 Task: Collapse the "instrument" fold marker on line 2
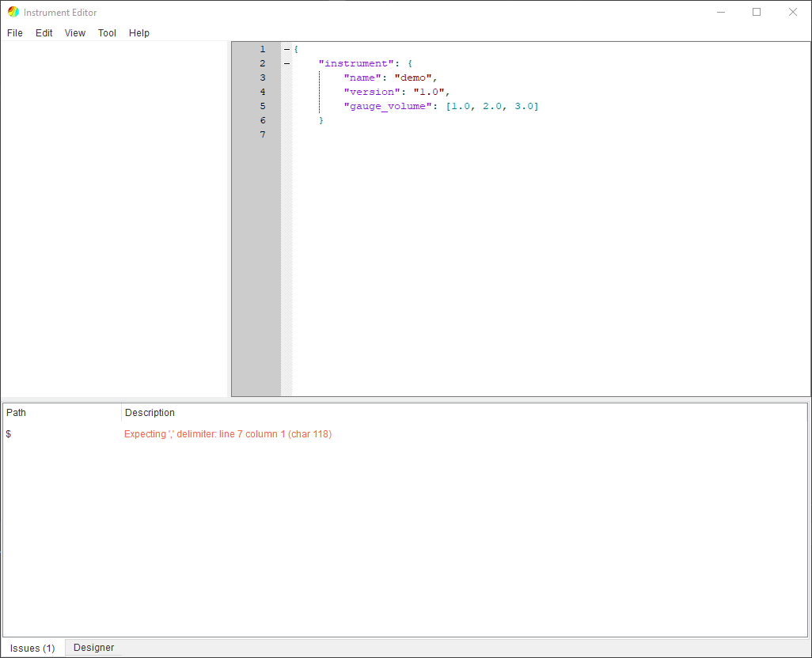tap(286, 63)
